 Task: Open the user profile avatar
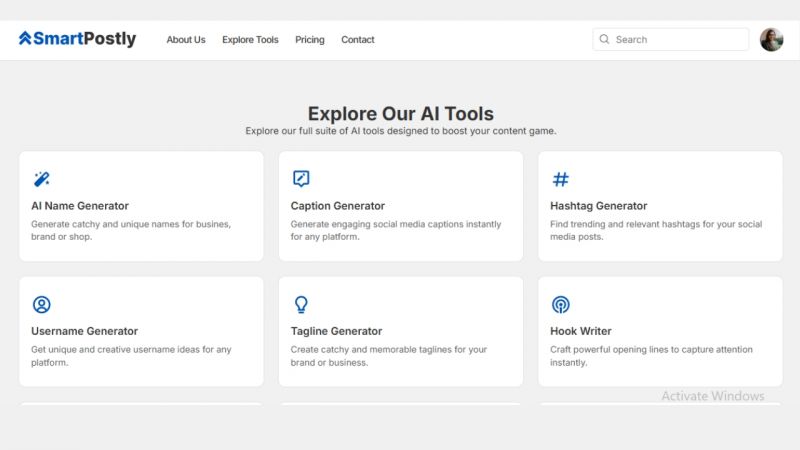pos(771,39)
